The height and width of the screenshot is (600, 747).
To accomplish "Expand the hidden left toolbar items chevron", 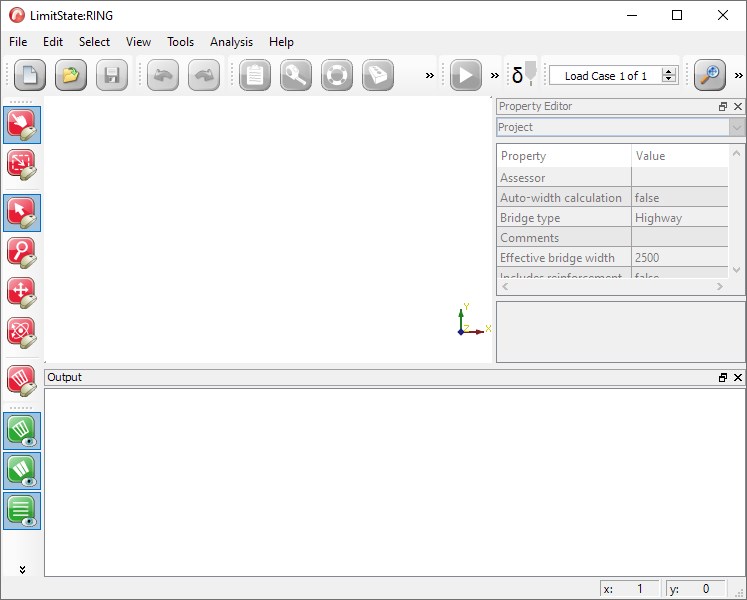I will point(22,569).
